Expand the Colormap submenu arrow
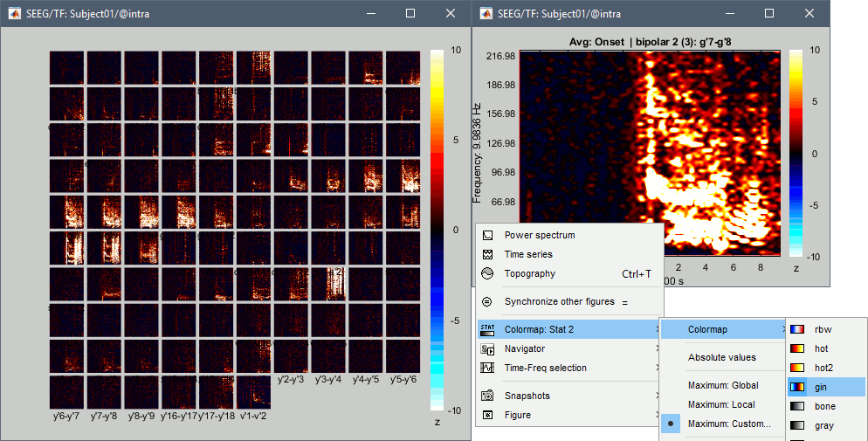This screenshot has width=868, height=441. coord(783,329)
